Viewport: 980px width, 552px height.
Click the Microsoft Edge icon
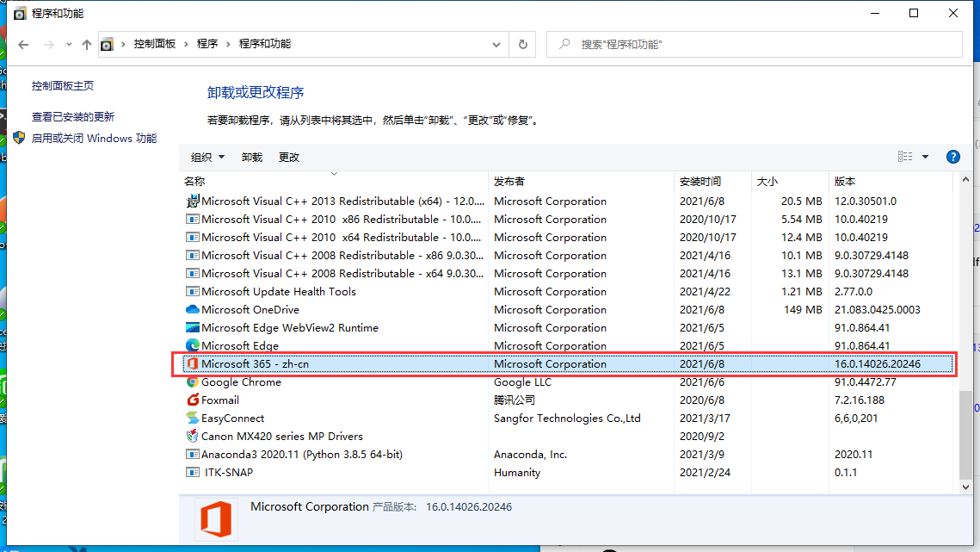(x=193, y=345)
